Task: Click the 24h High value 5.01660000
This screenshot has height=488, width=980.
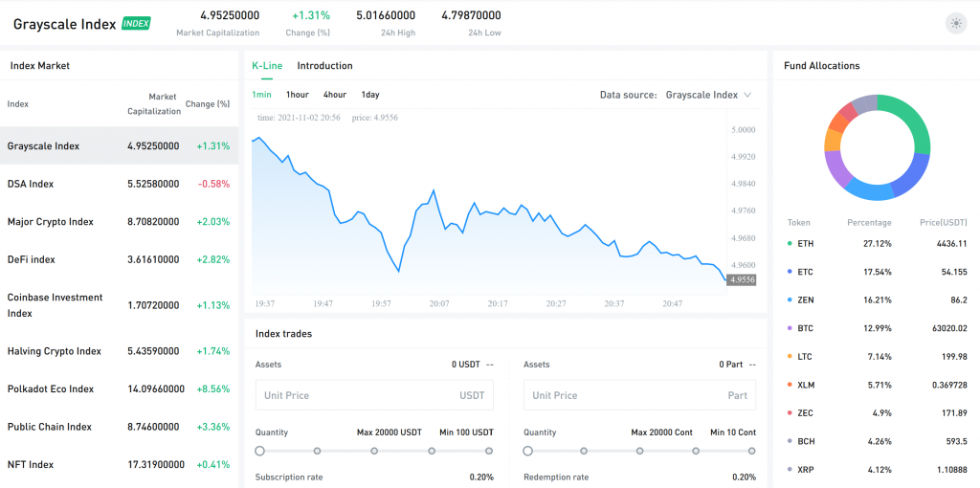Action: 386,15
